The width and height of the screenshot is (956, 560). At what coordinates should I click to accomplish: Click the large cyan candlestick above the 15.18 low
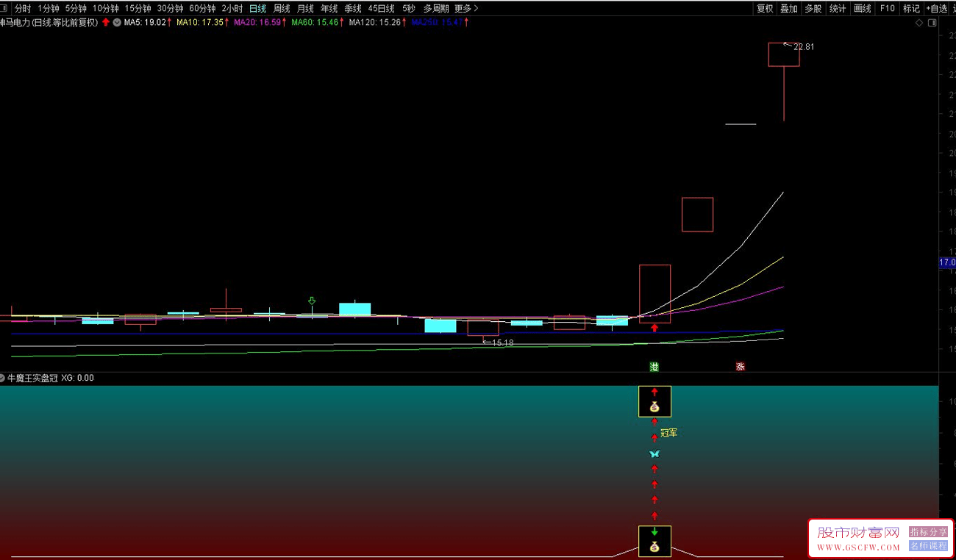coord(440,326)
